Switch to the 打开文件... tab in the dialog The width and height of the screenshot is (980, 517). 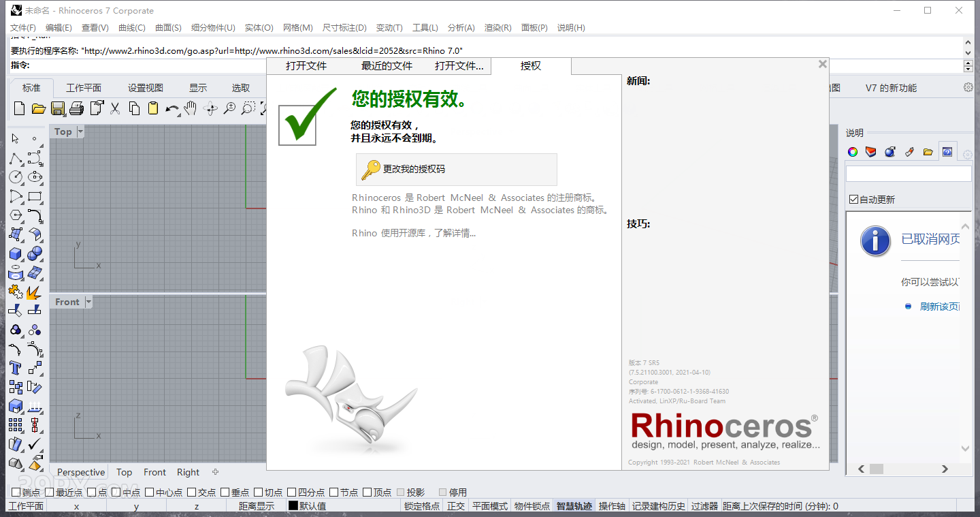point(459,66)
